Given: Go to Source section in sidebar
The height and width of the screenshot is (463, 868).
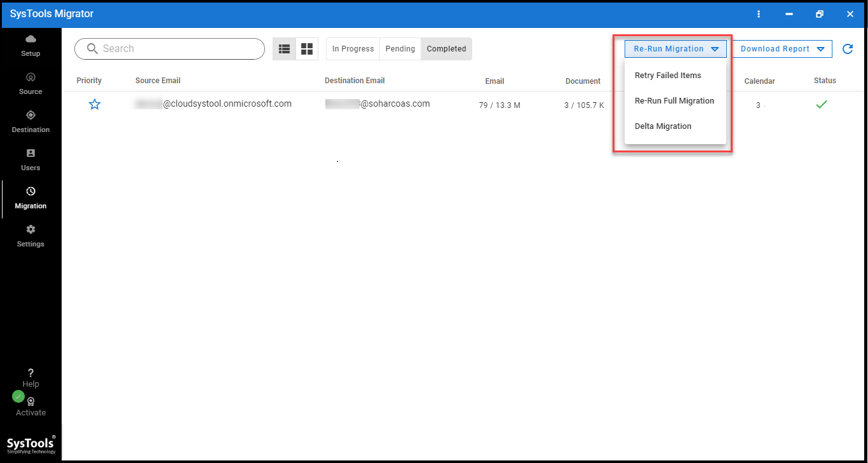Looking at the screenshot, I should [31, 84].
